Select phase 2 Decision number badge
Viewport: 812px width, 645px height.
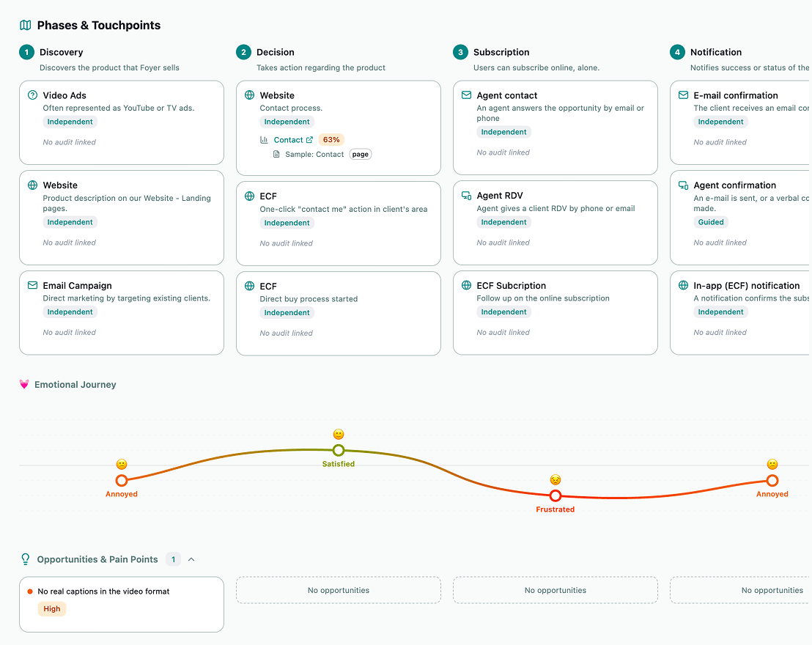pos(244,52)
